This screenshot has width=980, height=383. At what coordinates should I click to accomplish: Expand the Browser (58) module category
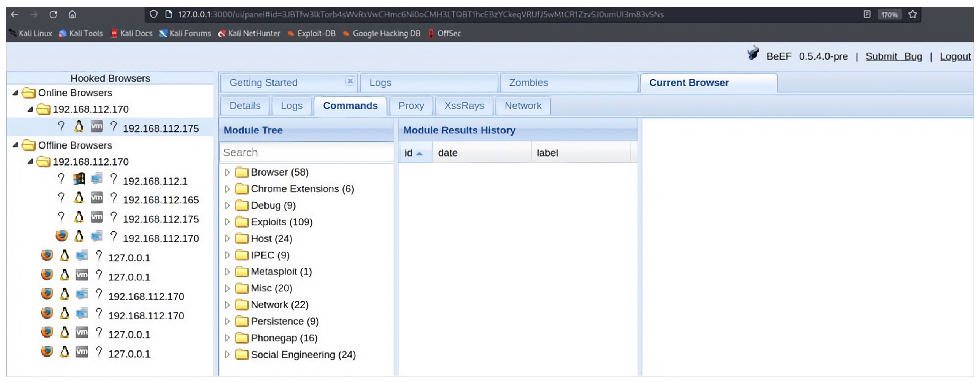227,172
